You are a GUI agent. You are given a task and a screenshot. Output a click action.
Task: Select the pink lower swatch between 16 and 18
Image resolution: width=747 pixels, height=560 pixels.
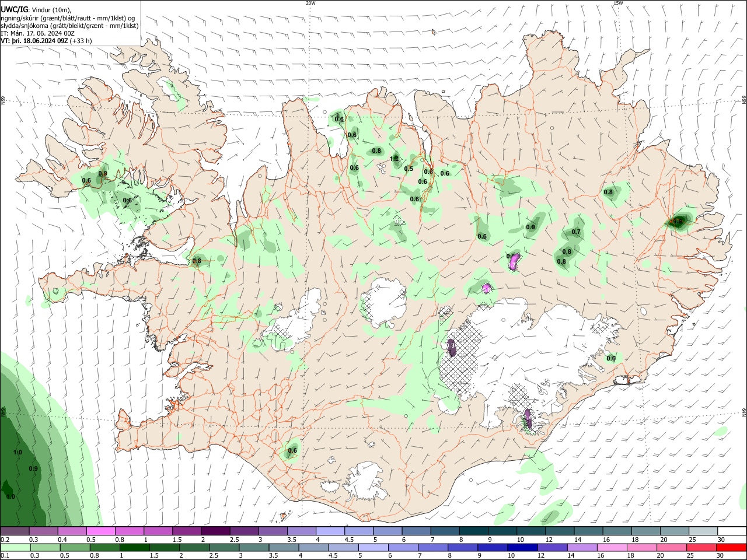coord(611,547)
